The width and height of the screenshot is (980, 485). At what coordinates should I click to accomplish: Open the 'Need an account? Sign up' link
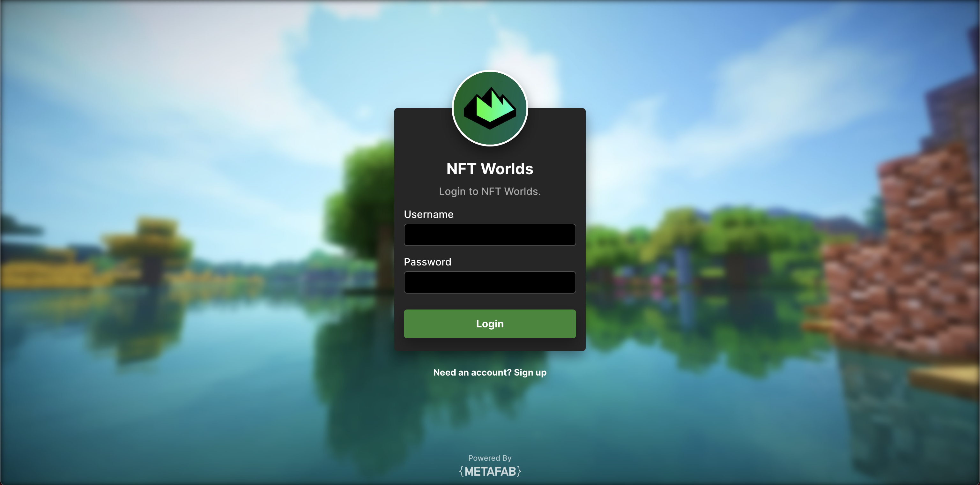point(490,372)
